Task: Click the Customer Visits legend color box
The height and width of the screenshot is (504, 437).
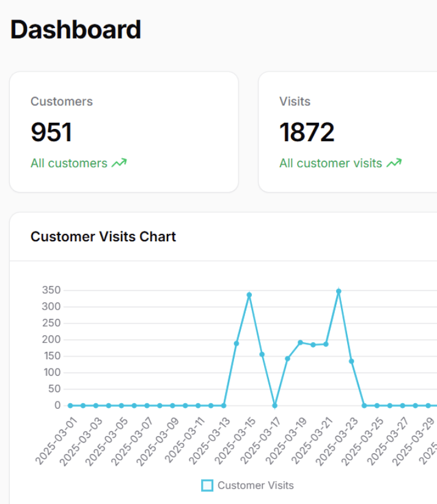Action: pyautogui.click(x=207, y=486)
